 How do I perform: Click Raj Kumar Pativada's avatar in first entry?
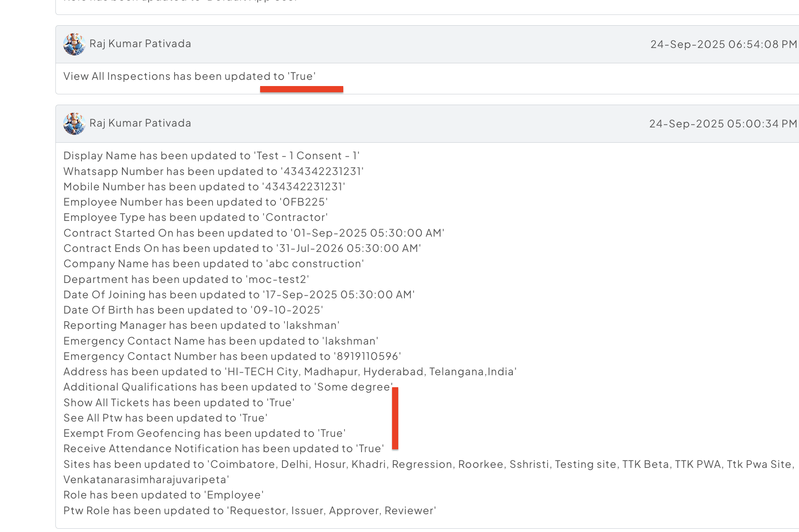pyautogui.click(x=74, y=44)
